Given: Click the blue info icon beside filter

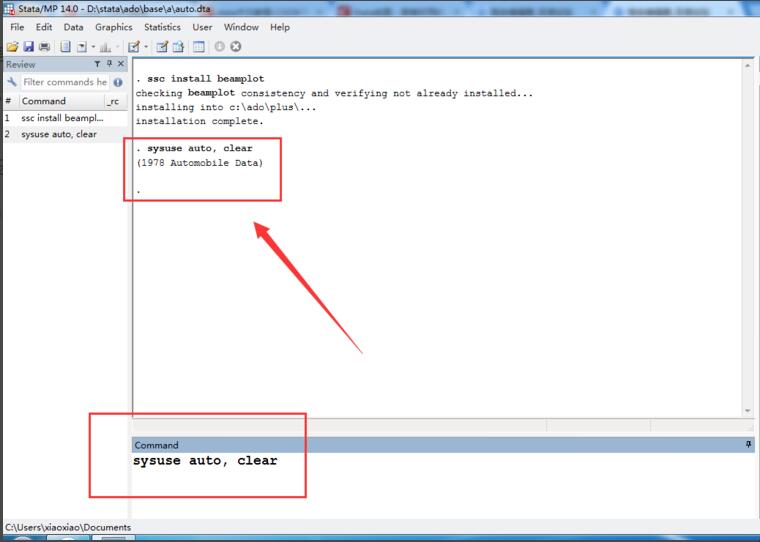Looking at the screenshot, I should pyautogui.click(x=118, y=82).
